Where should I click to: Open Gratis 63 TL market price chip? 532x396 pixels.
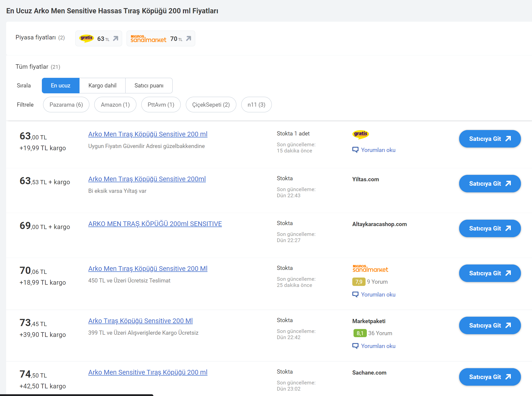tap(99, 38)
